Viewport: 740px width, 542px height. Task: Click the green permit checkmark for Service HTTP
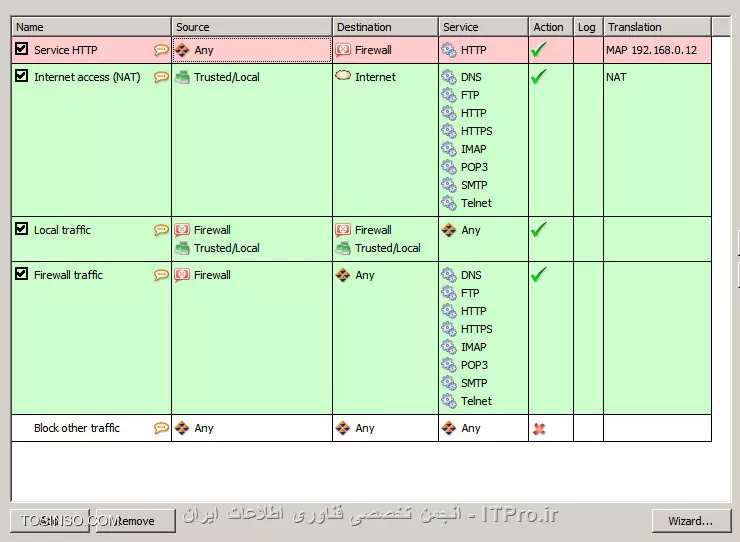coord(538,49)
